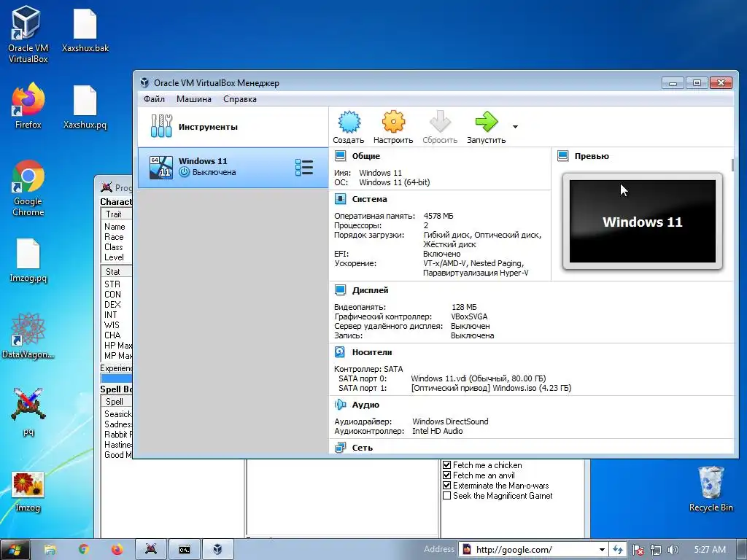Uncheck Fetch me an anvil quest

[447, 475]
